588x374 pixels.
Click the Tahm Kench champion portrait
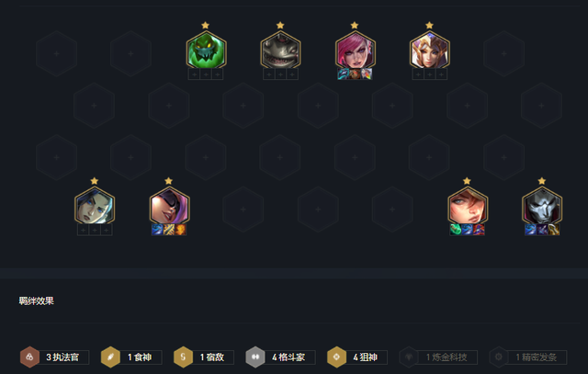[280, 51]
